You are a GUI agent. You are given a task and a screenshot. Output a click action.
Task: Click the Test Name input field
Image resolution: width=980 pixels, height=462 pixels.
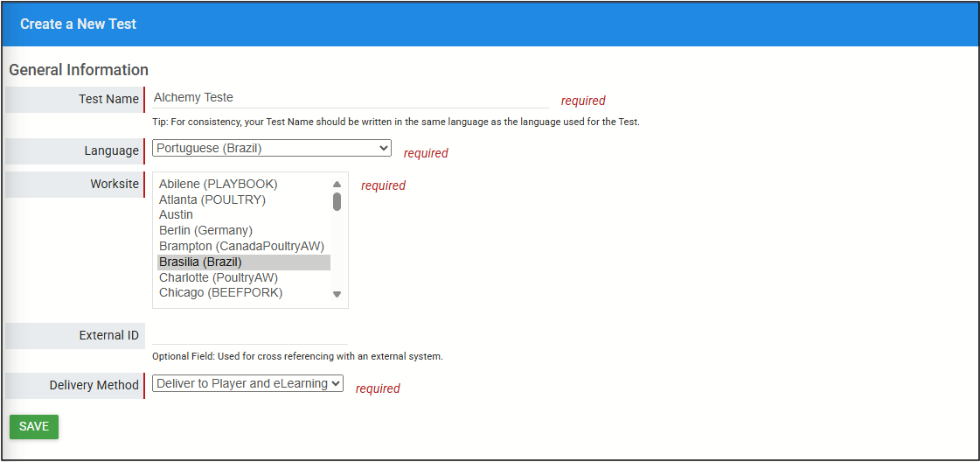coord(350,98)
